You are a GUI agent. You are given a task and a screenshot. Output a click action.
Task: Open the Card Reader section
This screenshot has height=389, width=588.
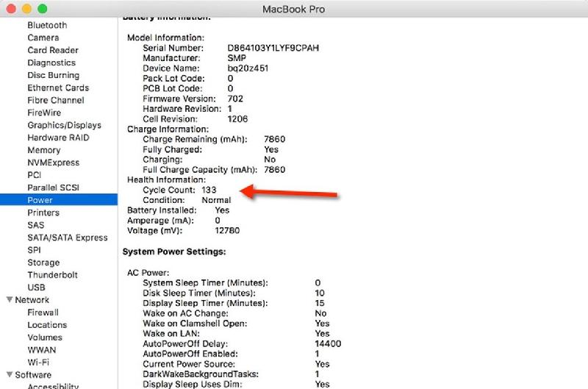pyautogui.click(x=53, y=50)
